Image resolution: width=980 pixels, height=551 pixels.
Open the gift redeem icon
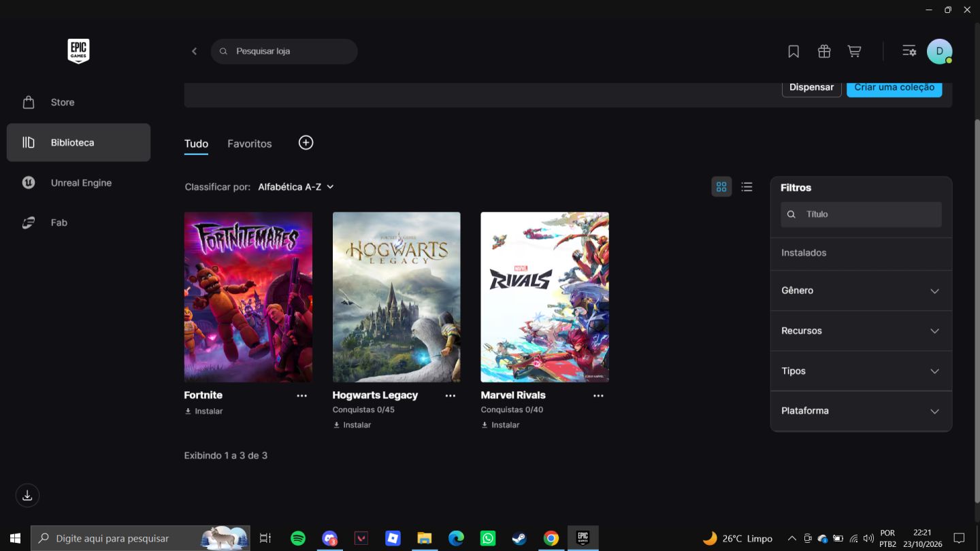pos(824,51)
